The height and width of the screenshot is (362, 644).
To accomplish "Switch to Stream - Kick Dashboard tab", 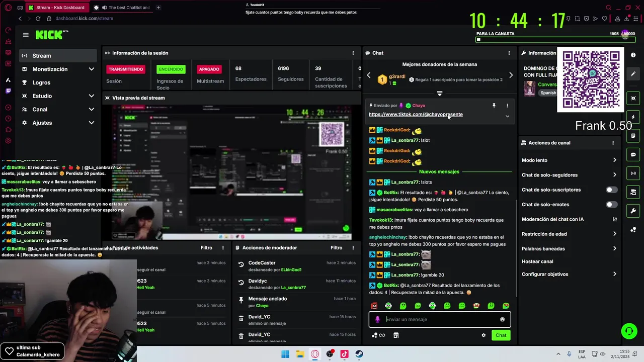I will [57, 8].
